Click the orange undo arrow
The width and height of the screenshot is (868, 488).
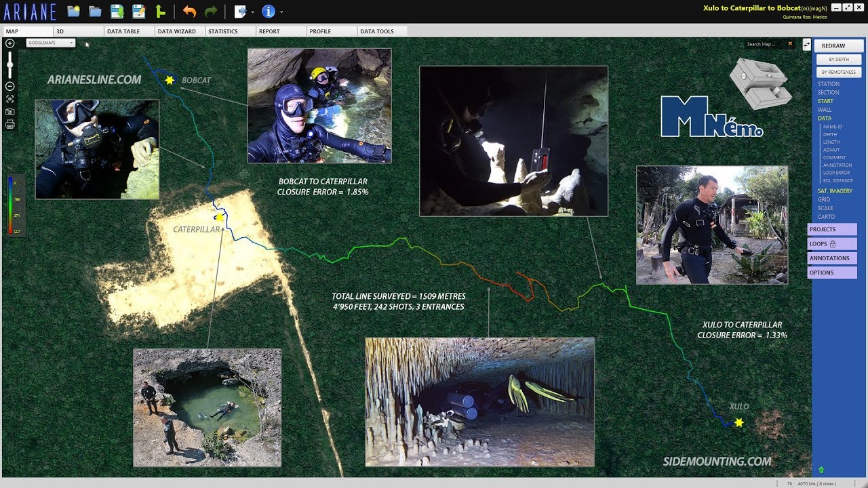pyautogui.click(x=189, y=11)
